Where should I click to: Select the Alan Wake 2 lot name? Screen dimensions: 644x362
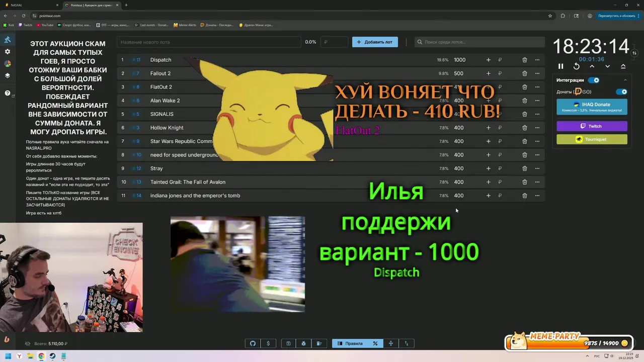click(x=165, y=101)
